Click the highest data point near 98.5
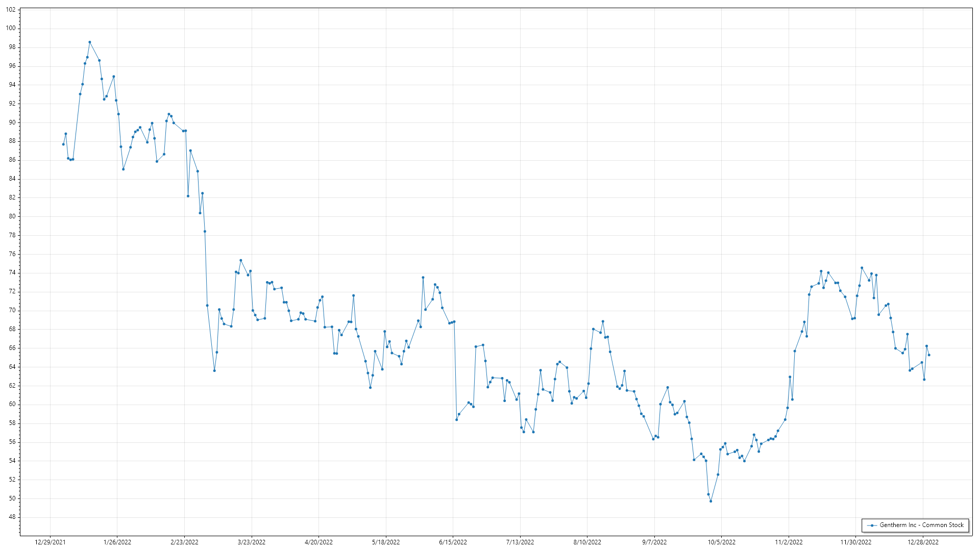Image resolution: width=980 pixels, height=551 pixels. pos(89,42)
